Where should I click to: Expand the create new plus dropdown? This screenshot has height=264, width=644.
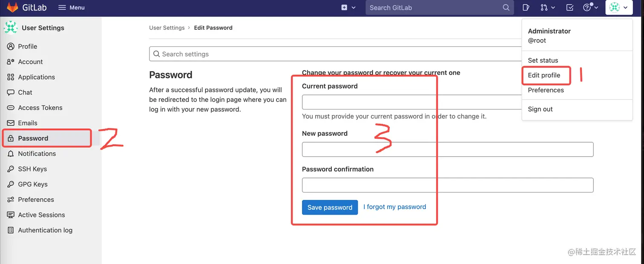348,8
